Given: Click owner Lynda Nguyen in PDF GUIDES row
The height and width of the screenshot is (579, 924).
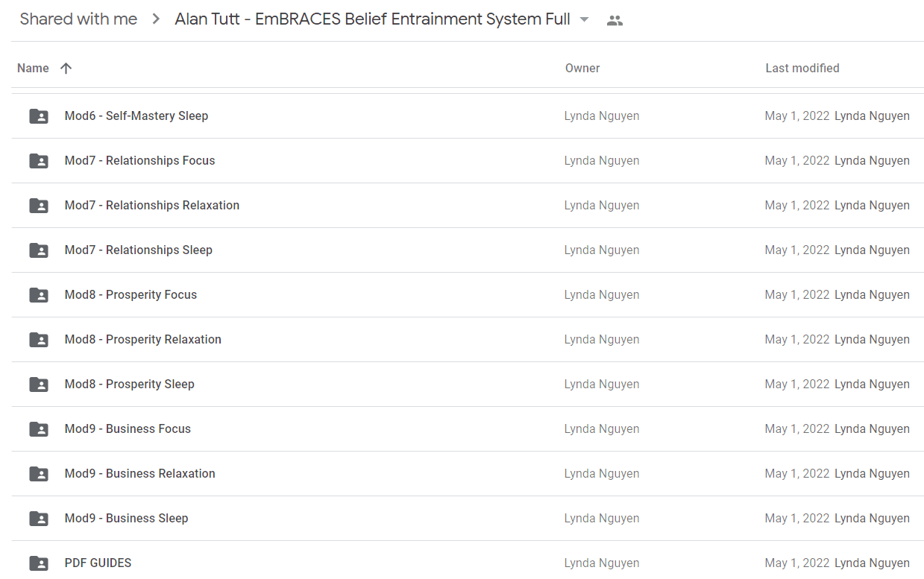Looking at the screenshot, I should coord(602,563).
